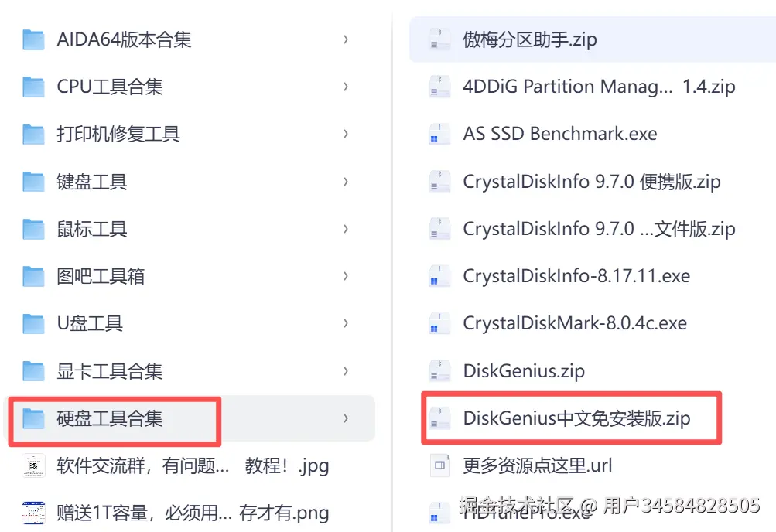Expand the CPU工具合集 chevron arrow
776x532 pixels.
(345, 87)
